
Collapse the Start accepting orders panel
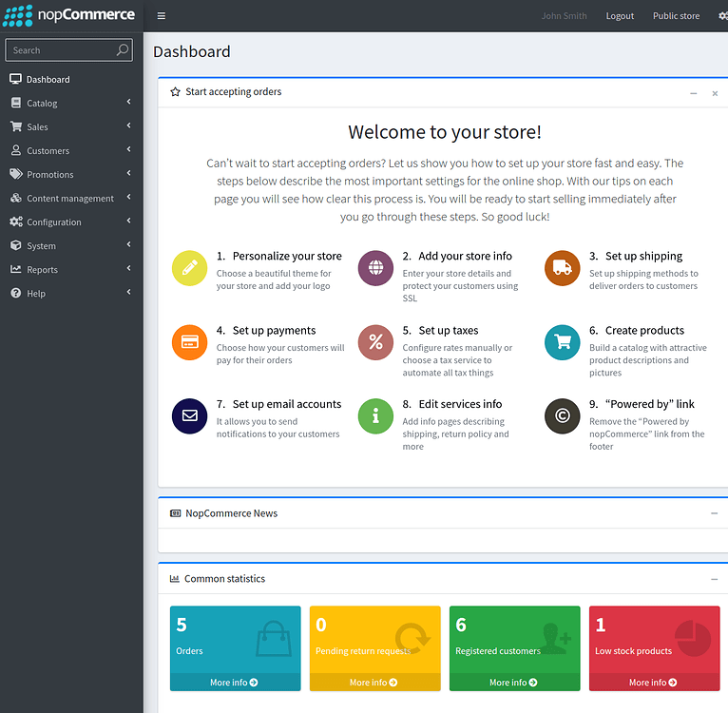[693, 93]
